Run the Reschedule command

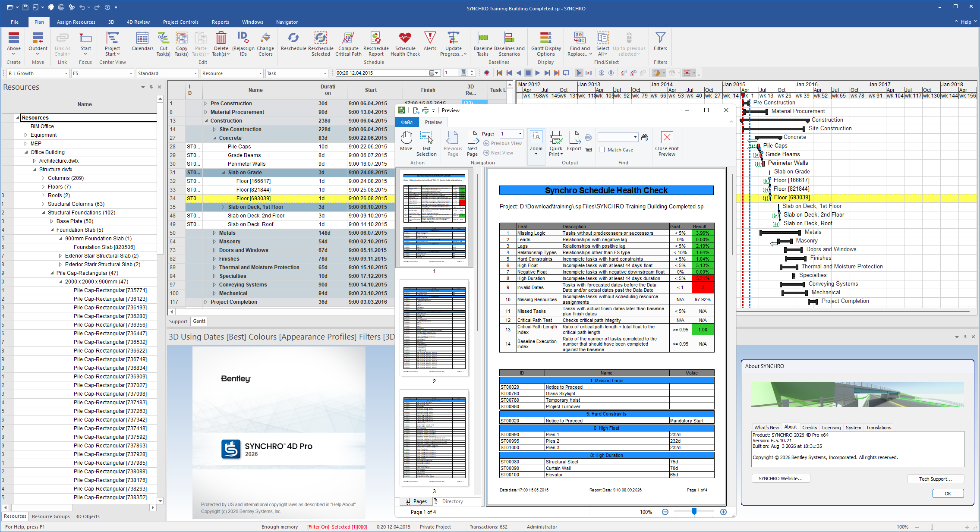293,41
